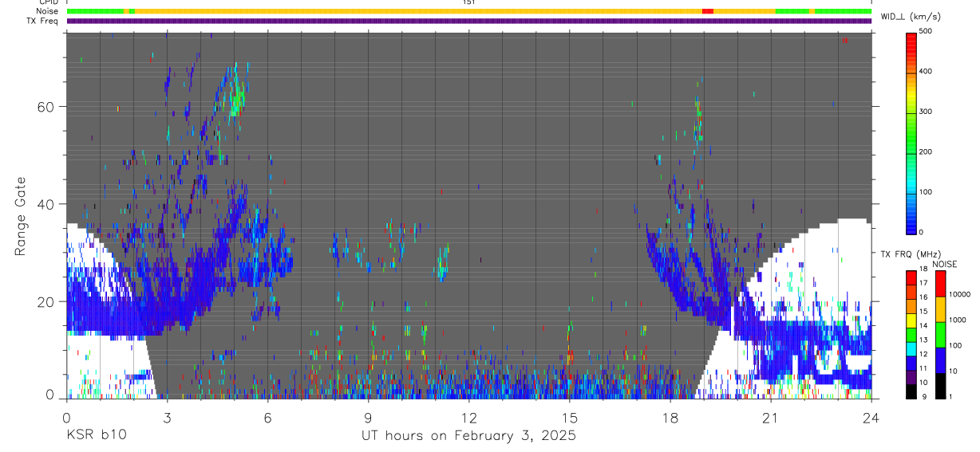The height and width of the screenshot is (452, 980).
Task: Click the noise level color bar
Action: (x=941, y=334)
